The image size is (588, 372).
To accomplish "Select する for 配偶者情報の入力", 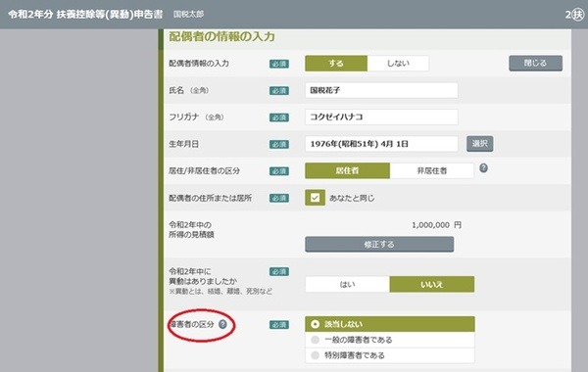I will (336, 64).
